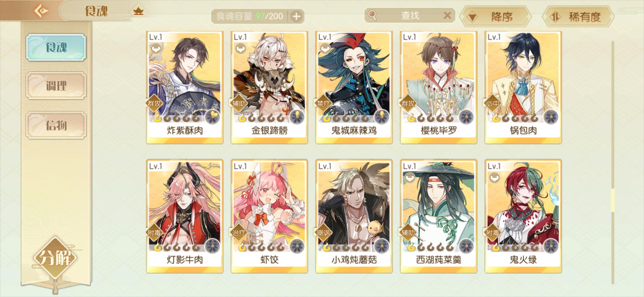
Task: Tap flower emblem on 锅包肉 card
Action: point(551,117)
